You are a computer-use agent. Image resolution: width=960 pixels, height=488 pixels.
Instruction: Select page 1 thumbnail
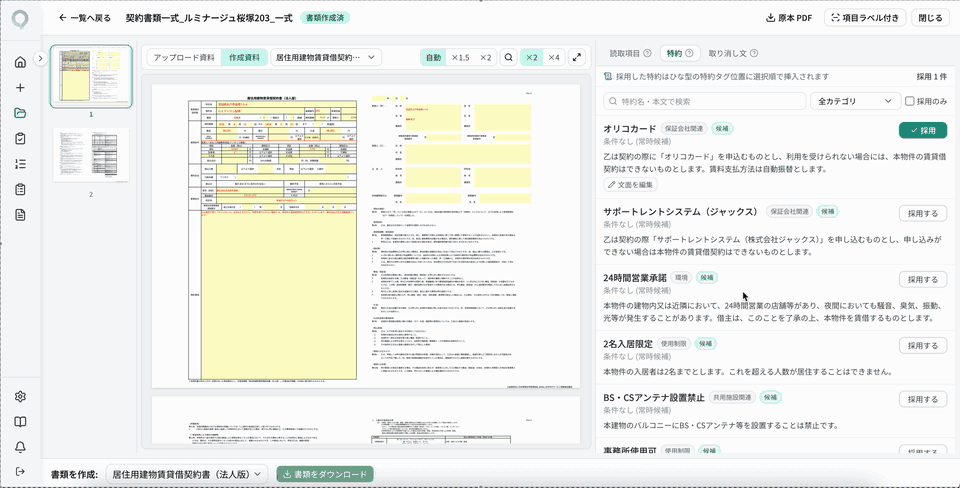click(x=91, y=76)
